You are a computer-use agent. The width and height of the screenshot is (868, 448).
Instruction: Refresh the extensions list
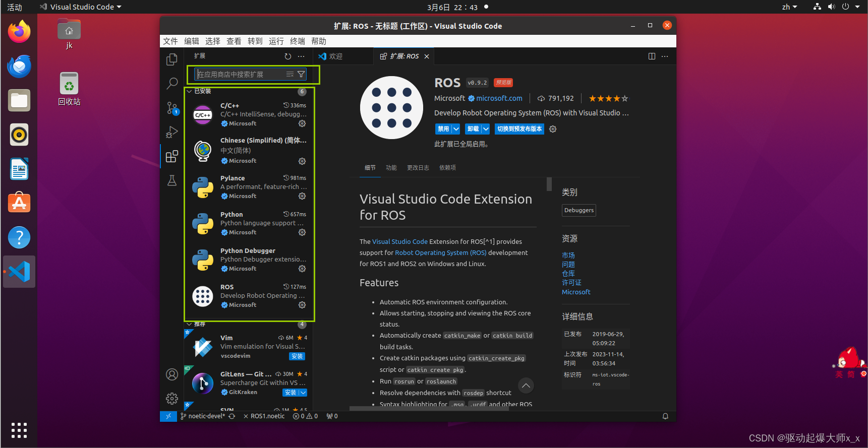pos(288,56)
